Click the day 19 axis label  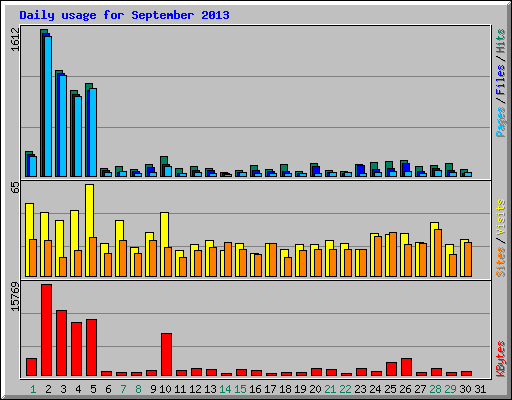(300, 389)
